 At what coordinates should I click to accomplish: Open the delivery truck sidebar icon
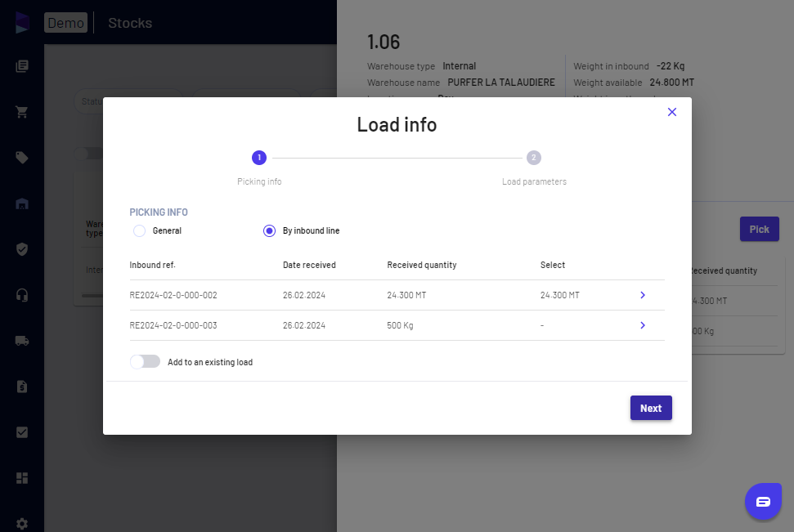click(22, 341)
